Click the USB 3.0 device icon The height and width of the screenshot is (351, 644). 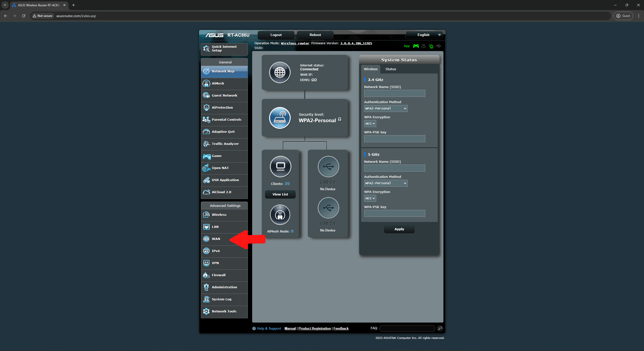(328, 167)
